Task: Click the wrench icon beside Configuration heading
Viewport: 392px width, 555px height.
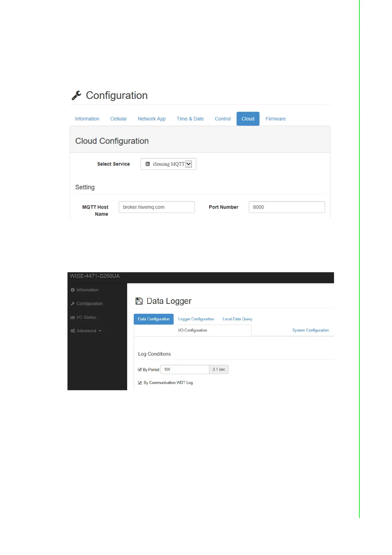Action: tap(76, 96)
